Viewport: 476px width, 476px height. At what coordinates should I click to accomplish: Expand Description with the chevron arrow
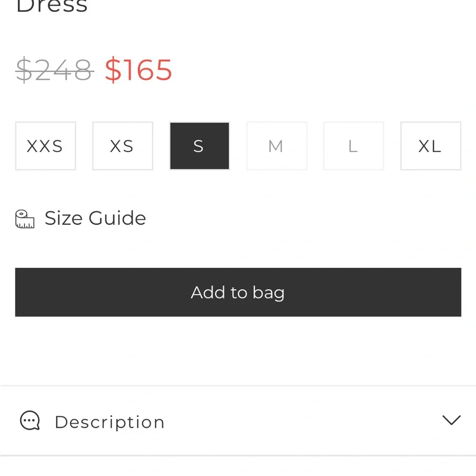pos(451,420)
